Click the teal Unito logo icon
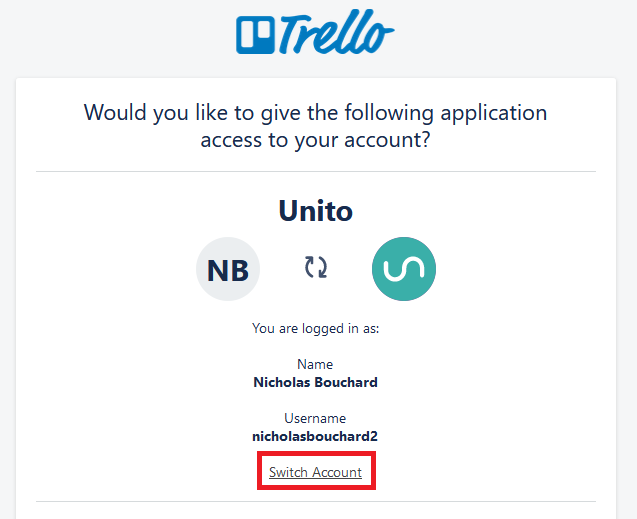This screenshot has height=519, width=637. point(404,269)
